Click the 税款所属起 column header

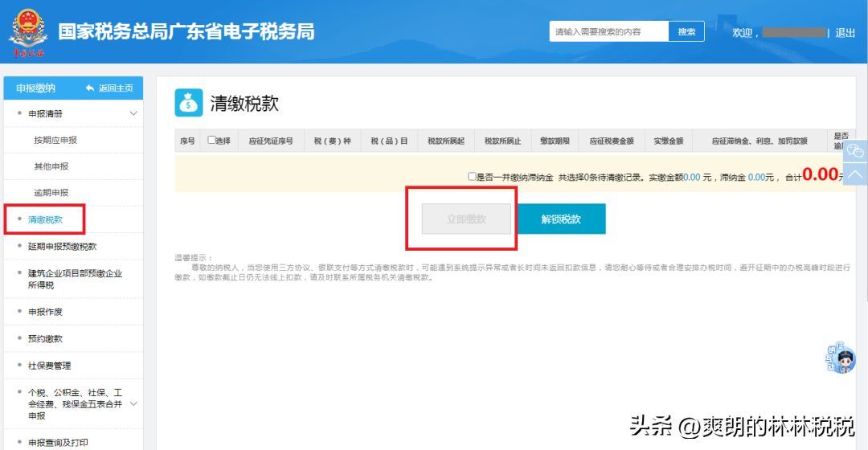tap(445, 141)
